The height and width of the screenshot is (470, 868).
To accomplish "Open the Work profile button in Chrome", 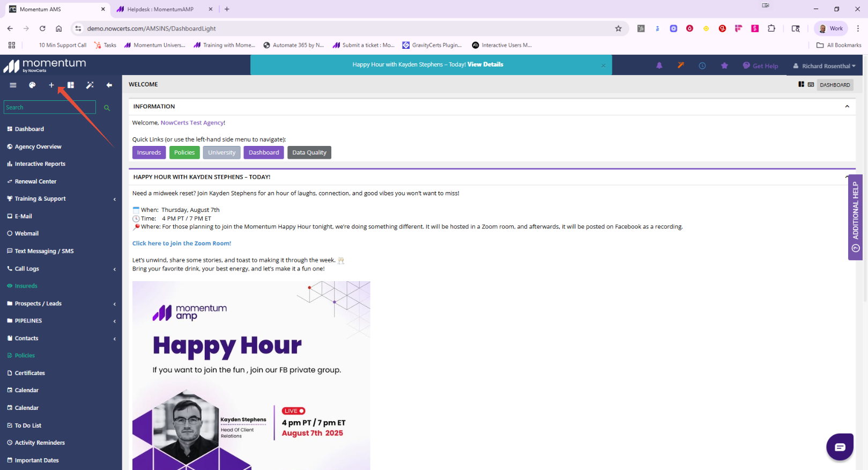I will coord(831,28).
